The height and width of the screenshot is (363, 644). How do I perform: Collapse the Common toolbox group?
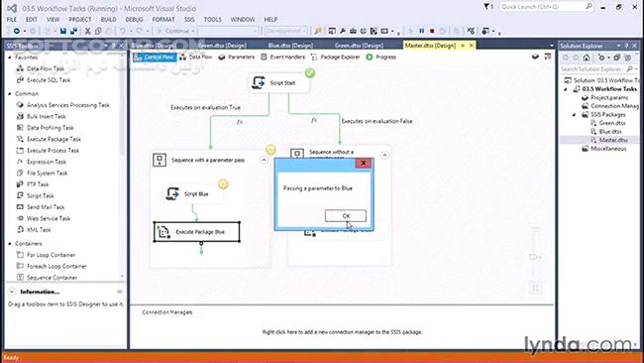(10, 94)
